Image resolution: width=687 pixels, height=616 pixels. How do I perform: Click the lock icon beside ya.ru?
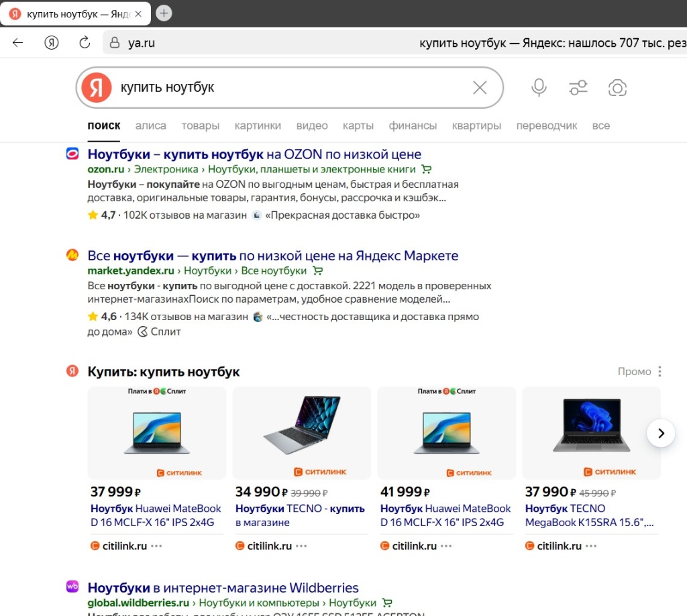pos(114,42)
